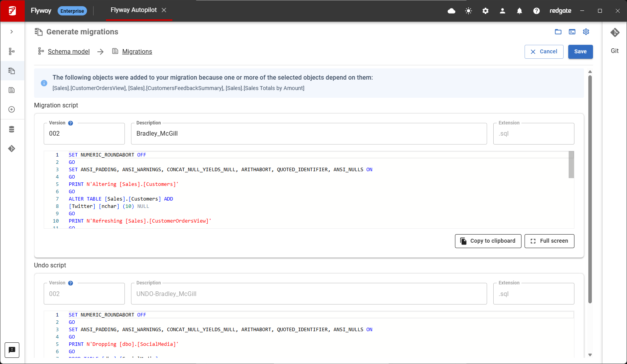
Task: Click the Save button
Action: tap(580, 51)
